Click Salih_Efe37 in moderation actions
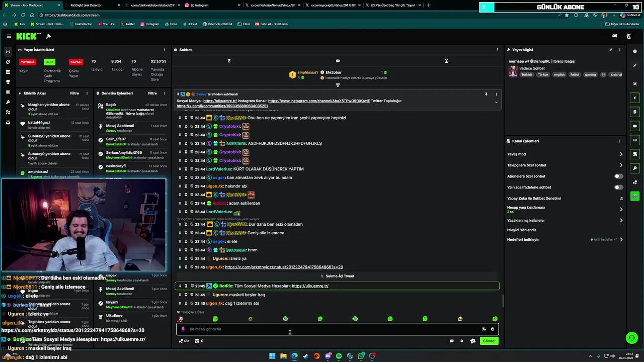The width and height of the screenshot is (644, 362). pyautogui.click(x=116, y=139)
